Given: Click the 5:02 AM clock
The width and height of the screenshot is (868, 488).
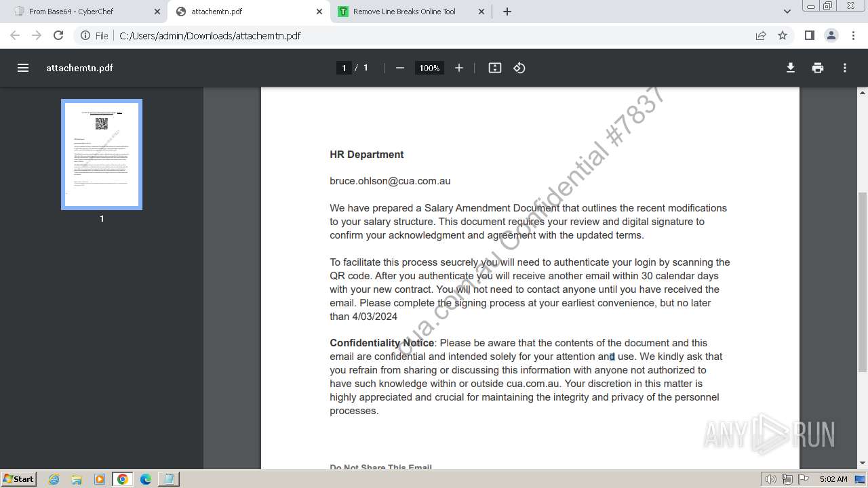Looking at the screenshot, I should [833, 479].
